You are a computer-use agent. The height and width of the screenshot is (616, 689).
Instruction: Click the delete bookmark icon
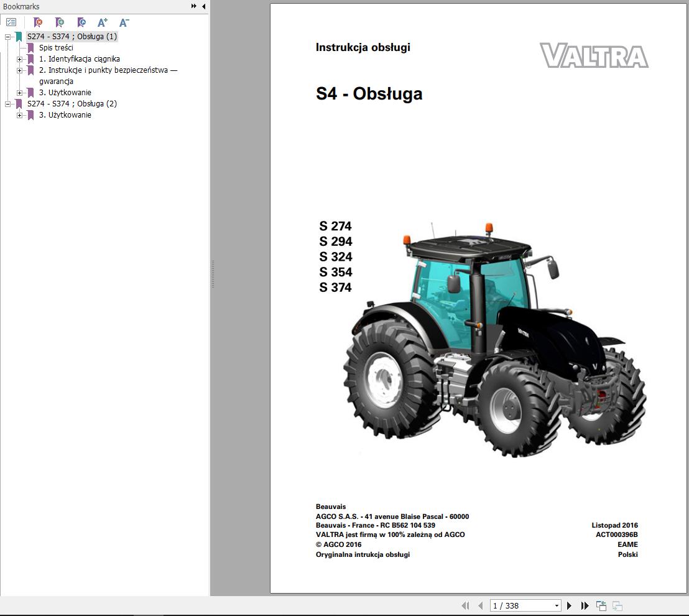[x=38, y=22]
